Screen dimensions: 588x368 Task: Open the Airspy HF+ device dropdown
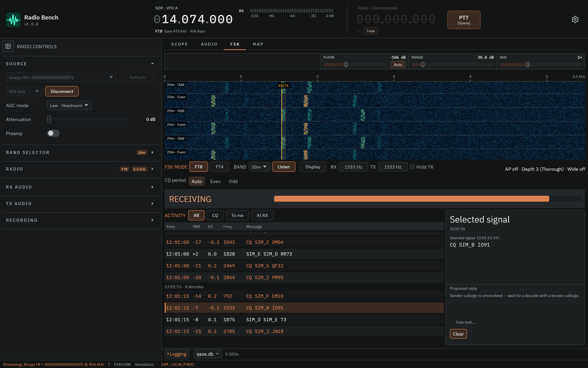tap(61, 77)
